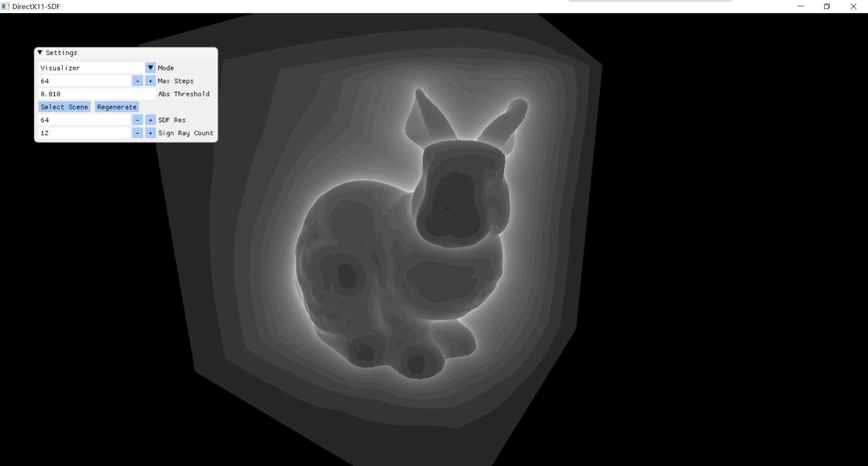Click the Sign Ray Count value field
Screen dimensions: 868x466
click(85, 133)
